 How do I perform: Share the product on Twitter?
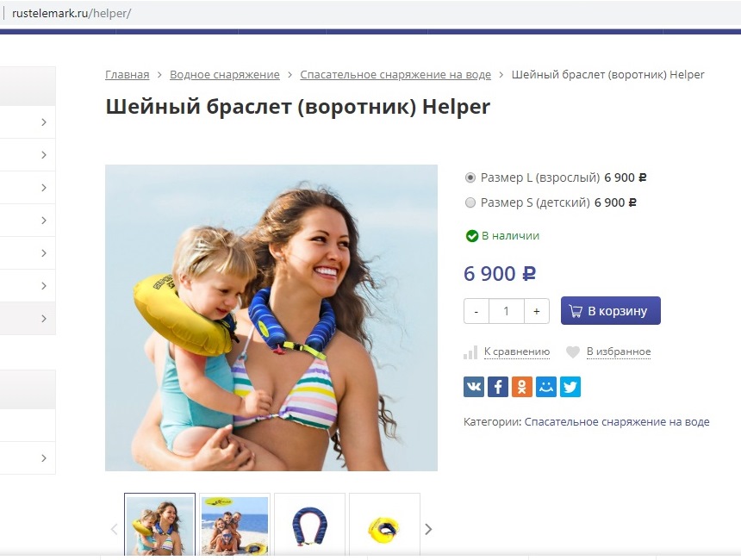(x=570, y=387)
